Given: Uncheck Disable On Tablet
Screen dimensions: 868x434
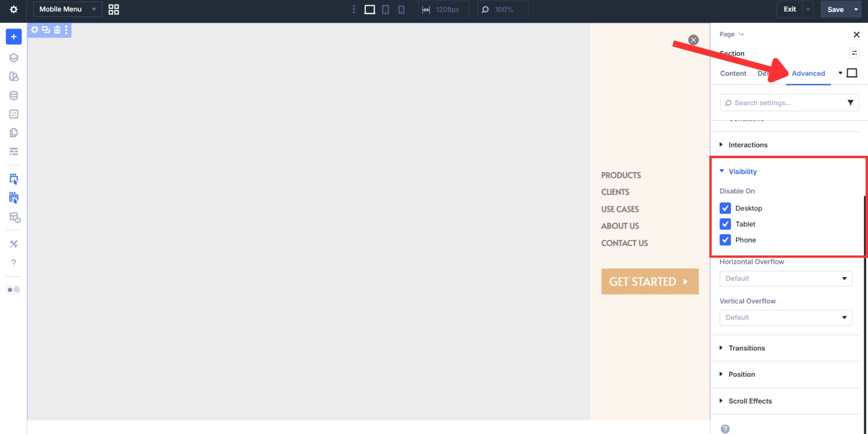Looking at the screenshot, I should (x=725, y=224).
